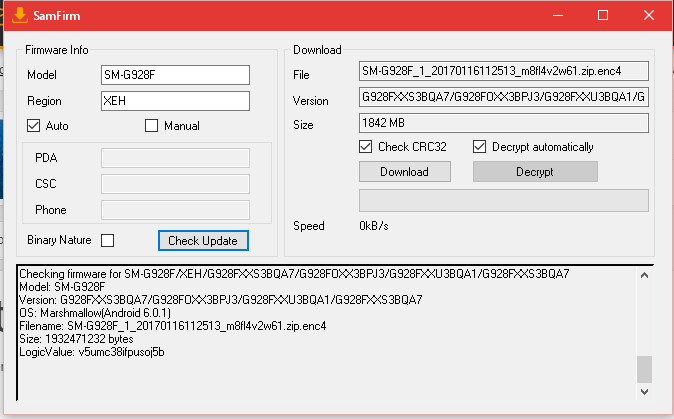The height and width of the screenshot is (419, 674).
Task: Click the 'Model: SM-G928F' log line
Action: pos(62,287)
